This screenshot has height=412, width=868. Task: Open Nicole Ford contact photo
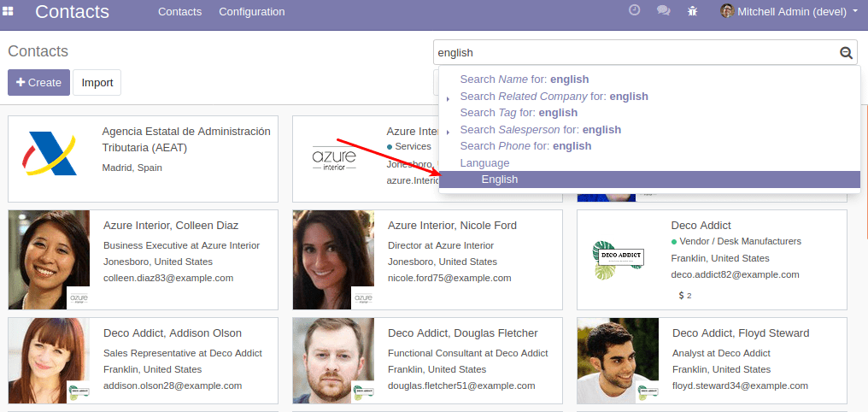pos(334,260)
